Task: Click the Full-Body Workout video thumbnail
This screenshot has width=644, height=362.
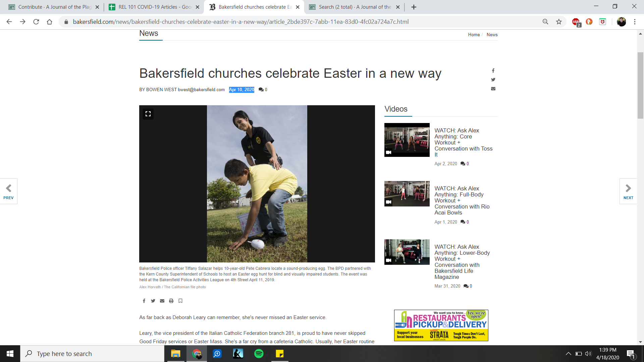Action: click(407, 194)
